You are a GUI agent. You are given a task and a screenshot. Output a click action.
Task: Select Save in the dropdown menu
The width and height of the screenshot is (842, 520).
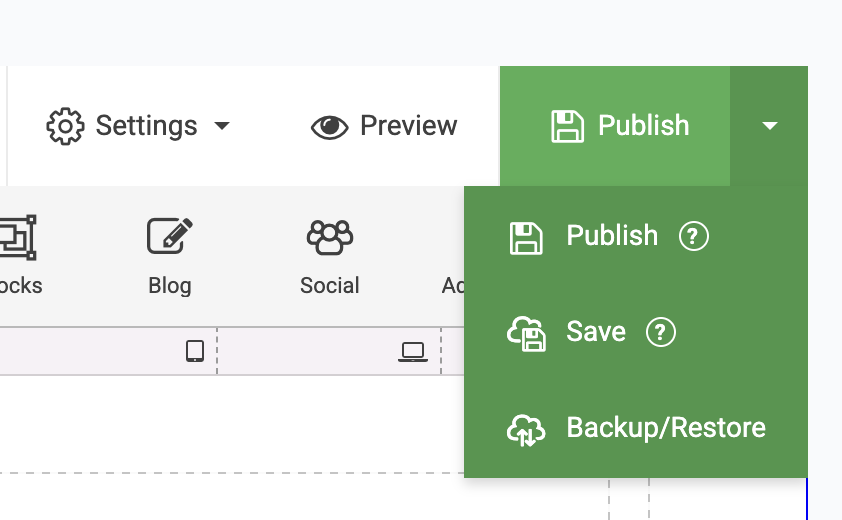pyautogui.click(x=596, y=332)
